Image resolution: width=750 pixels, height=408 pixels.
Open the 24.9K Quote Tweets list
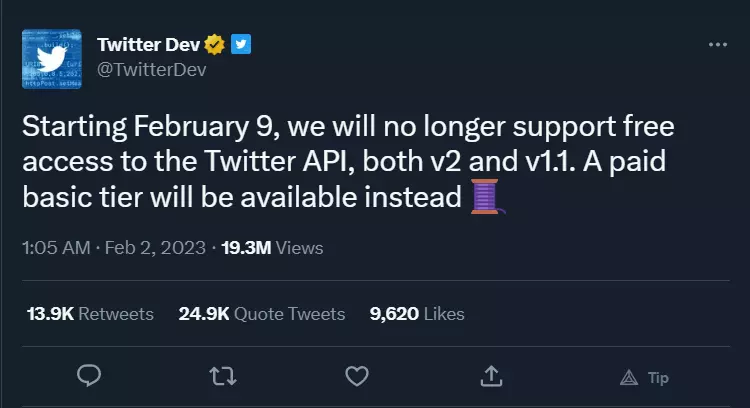pos(262,314)
